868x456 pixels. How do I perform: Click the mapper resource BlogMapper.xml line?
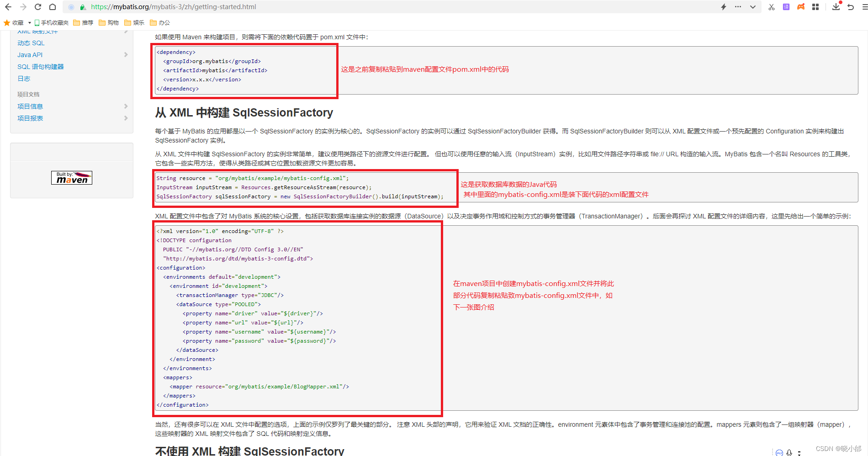click(x=259, y=387)
